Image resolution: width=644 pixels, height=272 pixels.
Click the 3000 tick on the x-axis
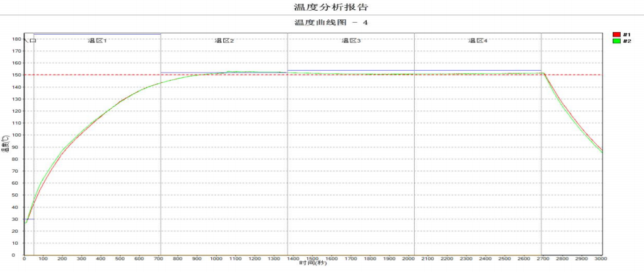601,259
